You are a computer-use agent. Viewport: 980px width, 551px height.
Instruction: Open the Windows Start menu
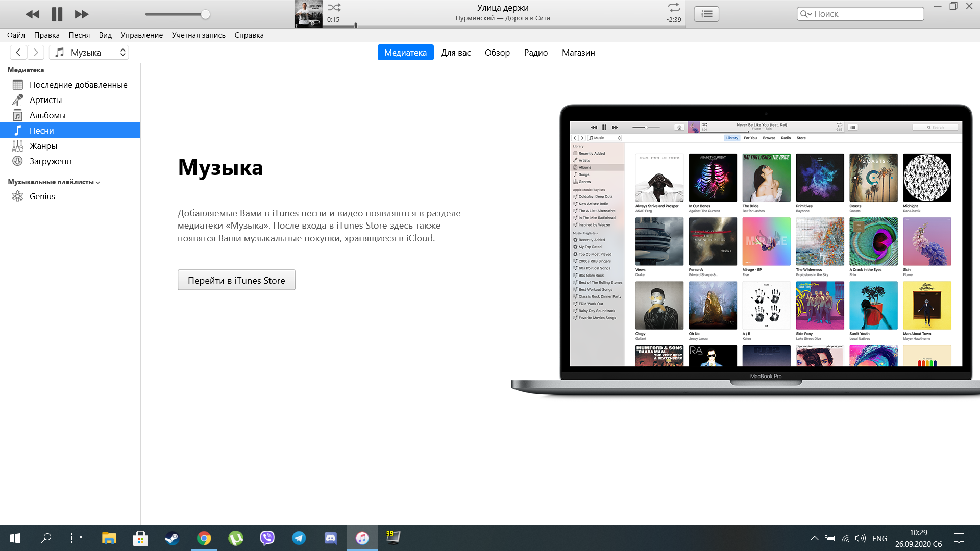pyautogui.click(x=15, y=538)
